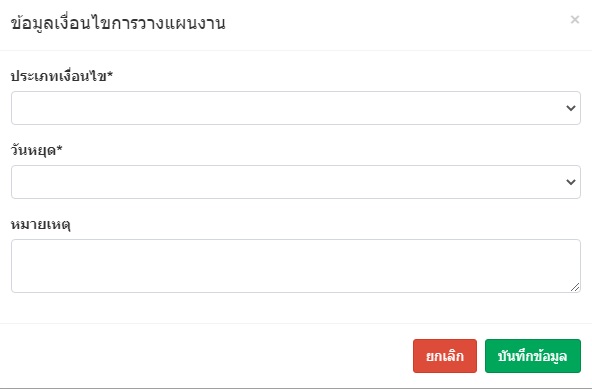592x389 pixels.
Task: Open the วันหยุด dropdown
Action: click(x=296, y=182)
